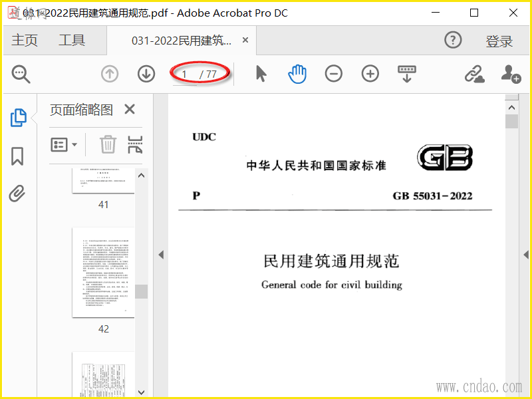
Task: Open the bookmarks panel
Action: (x=17, y=156)
